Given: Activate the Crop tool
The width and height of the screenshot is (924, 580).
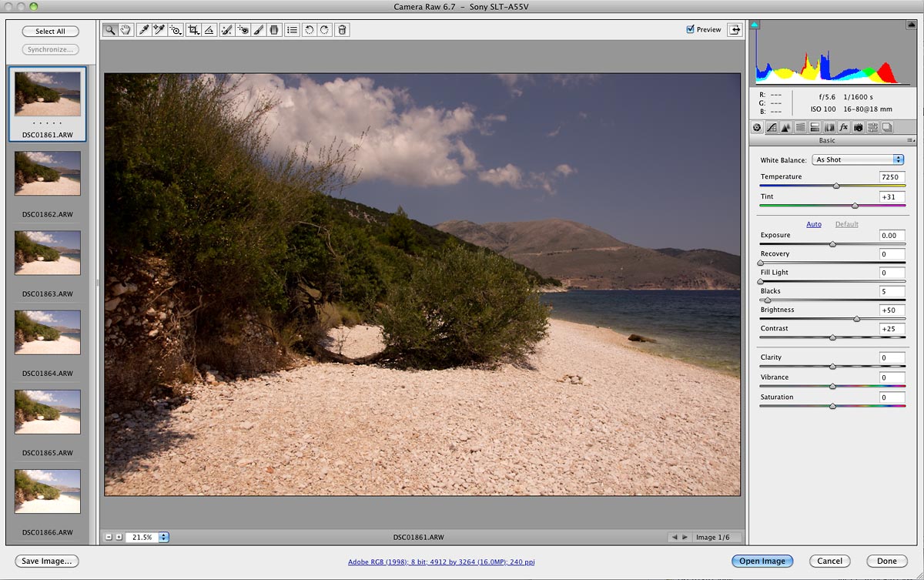Looking at the screenshot, I should click(194, 30).
